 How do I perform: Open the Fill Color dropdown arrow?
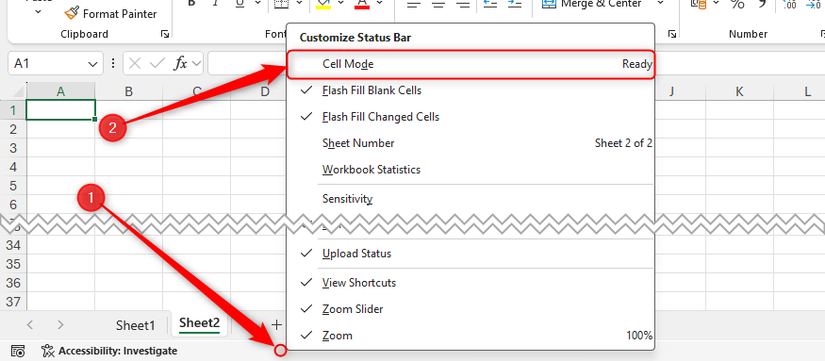[340, 3]
